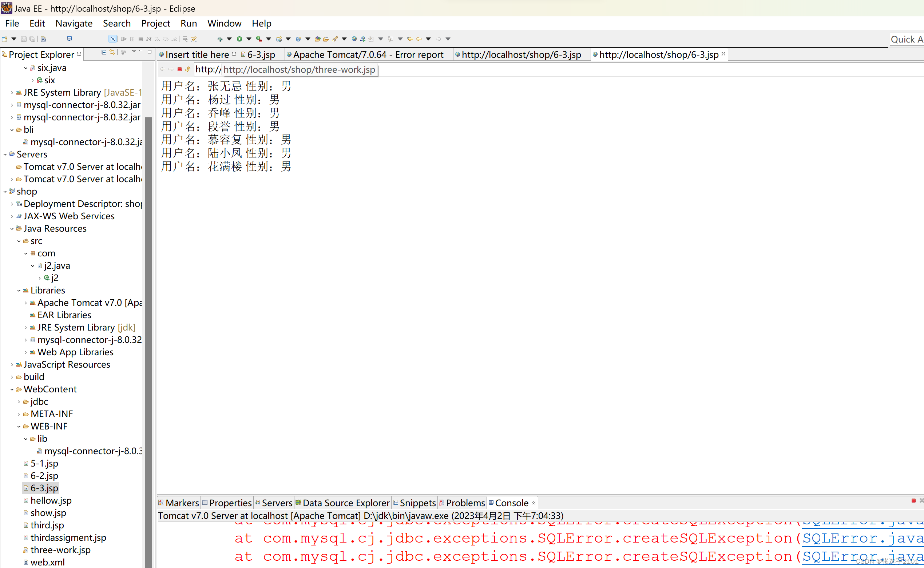Open the Problems view tab
924x568 pixels.
[x=465, y=503]
